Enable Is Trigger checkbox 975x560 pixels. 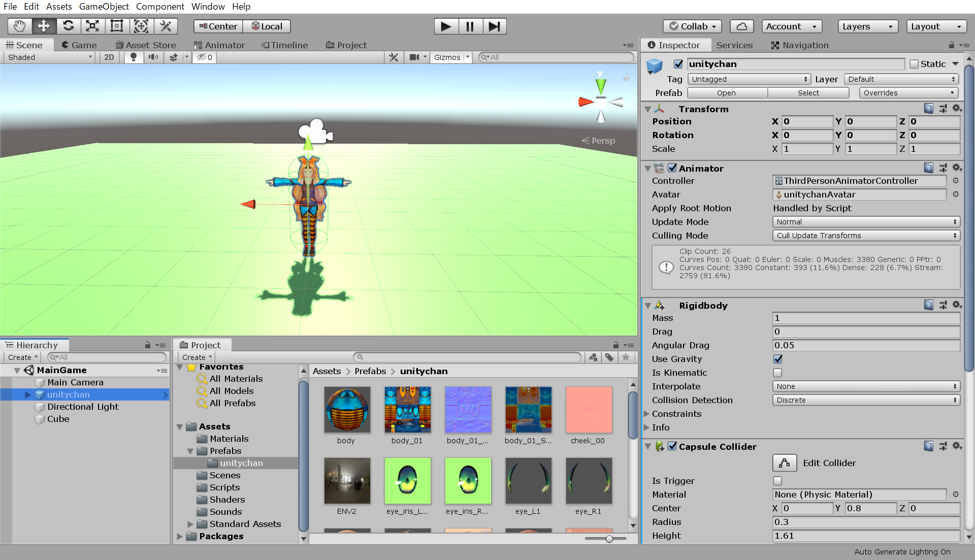tap(777, 481)
